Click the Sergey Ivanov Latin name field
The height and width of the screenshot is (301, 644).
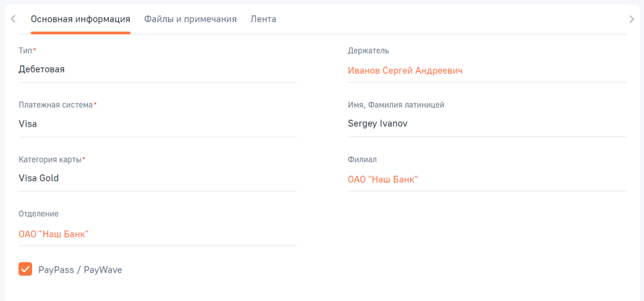coord(486,124)
